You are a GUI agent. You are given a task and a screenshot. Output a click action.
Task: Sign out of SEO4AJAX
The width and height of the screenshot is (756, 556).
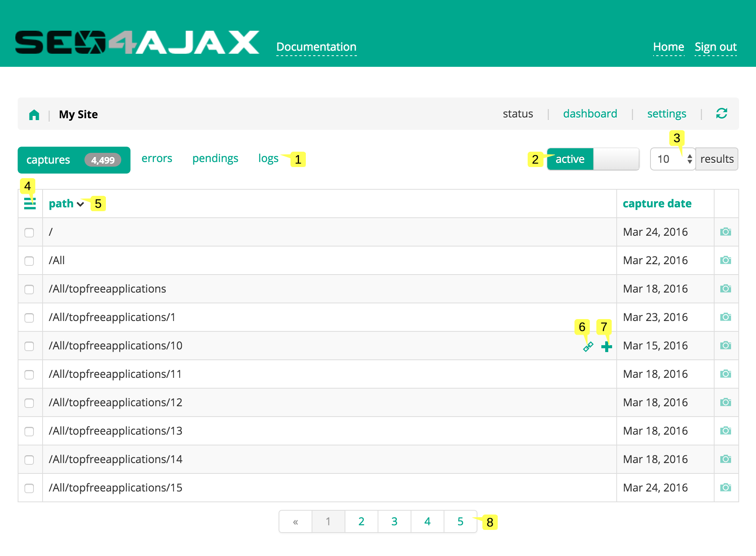coord(715,46)
